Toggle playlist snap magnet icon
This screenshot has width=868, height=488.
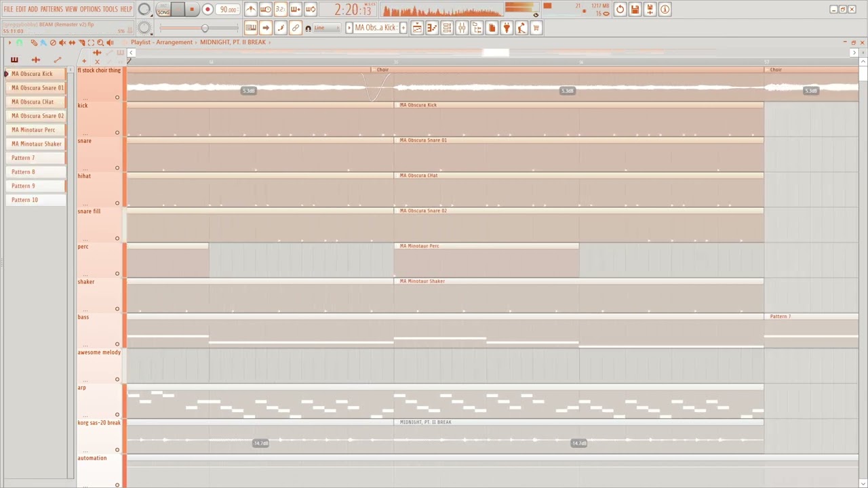point(19,42)
